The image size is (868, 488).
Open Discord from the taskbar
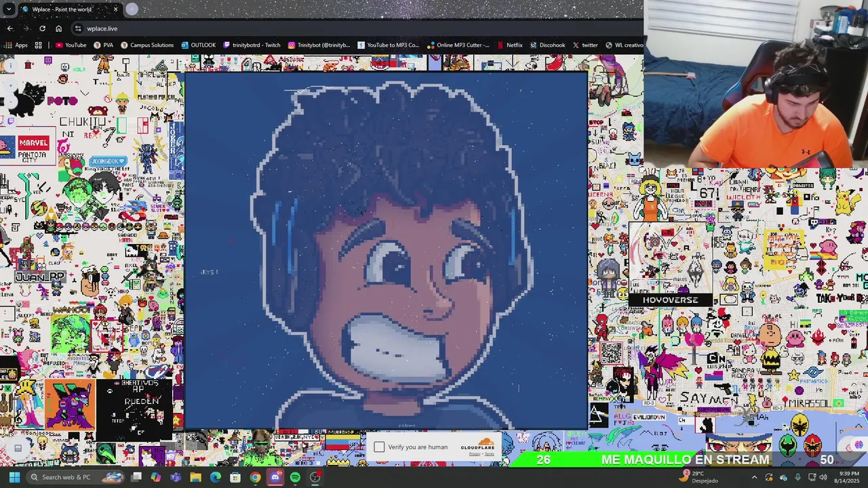(275, 477)
